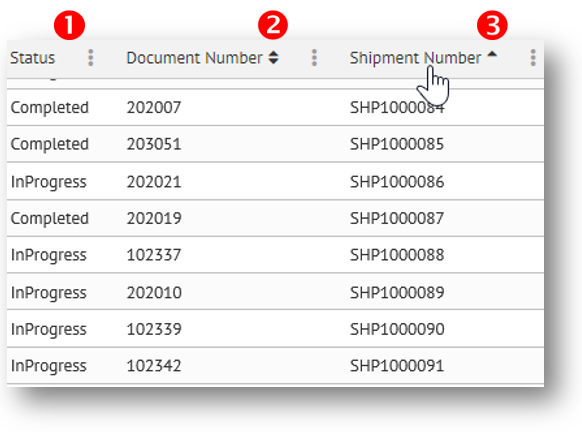Open Document Number column options menu
Image resolution: width=582 pixels, height=436 pixels.
(x=314, y=58)
